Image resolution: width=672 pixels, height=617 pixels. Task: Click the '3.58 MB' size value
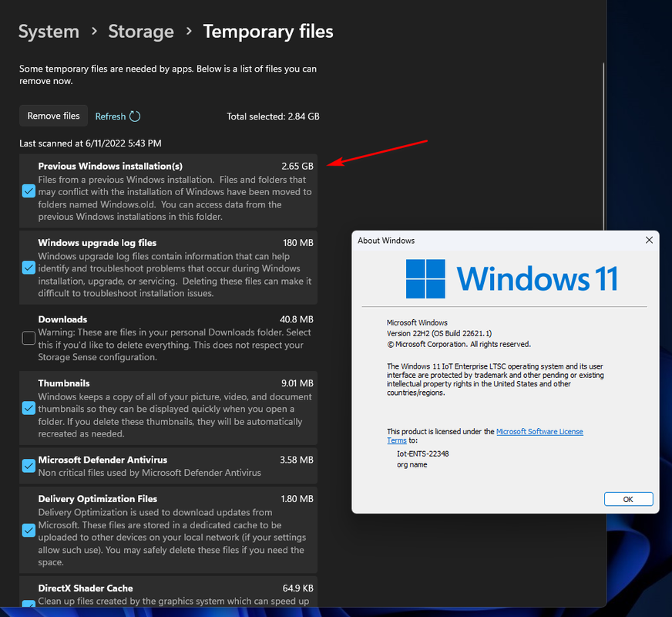tap(297, 460)
